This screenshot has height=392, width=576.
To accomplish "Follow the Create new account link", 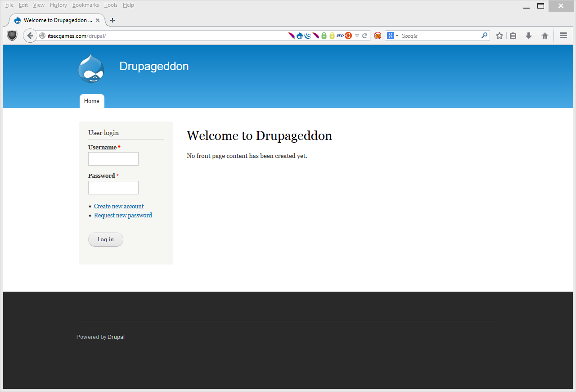I will [x=119, y=206].
